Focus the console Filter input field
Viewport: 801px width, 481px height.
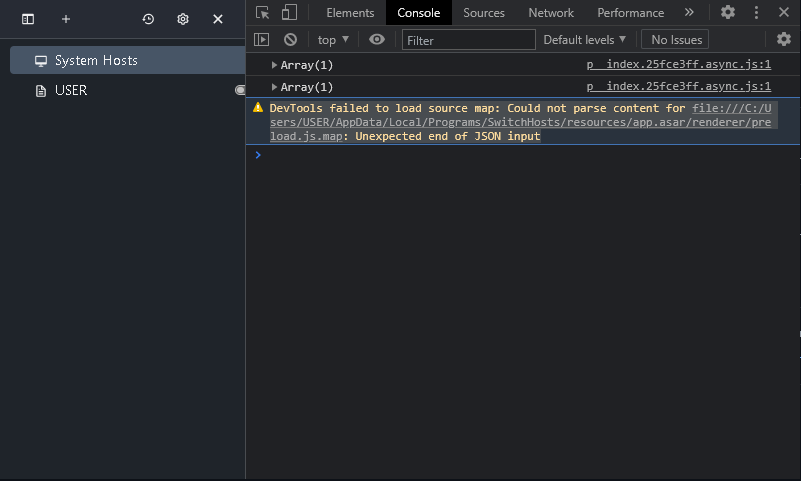[x=468, y=40]
